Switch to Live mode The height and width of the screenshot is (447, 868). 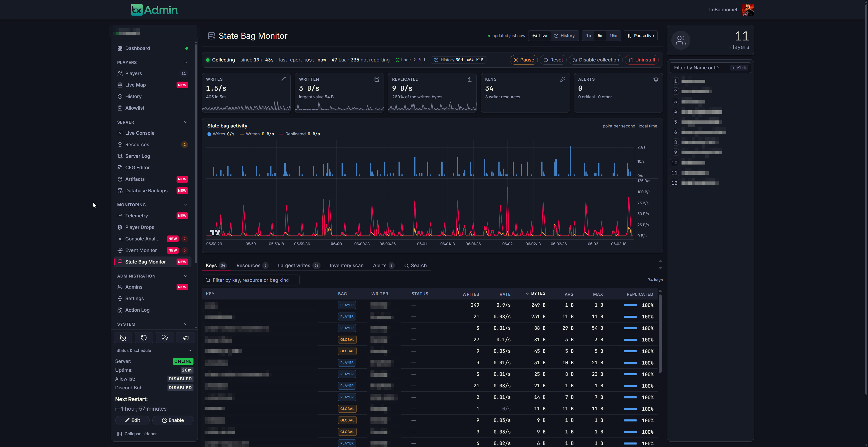540,36
